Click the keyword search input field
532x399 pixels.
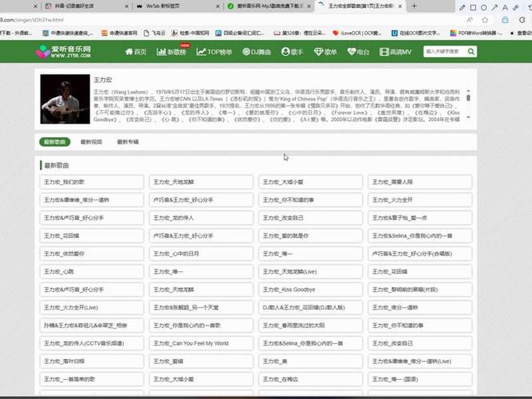444,52
